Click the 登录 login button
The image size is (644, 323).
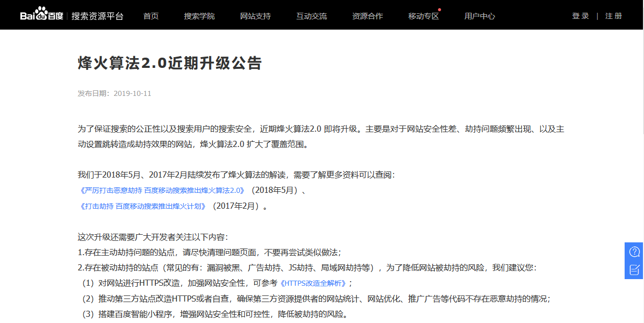coord(580,16)
